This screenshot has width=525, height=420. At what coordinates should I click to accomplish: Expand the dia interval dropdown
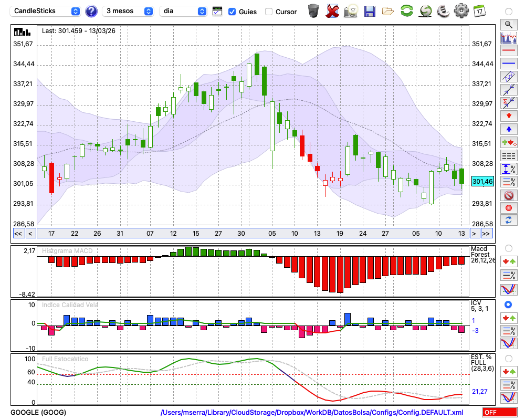(183, 11)
